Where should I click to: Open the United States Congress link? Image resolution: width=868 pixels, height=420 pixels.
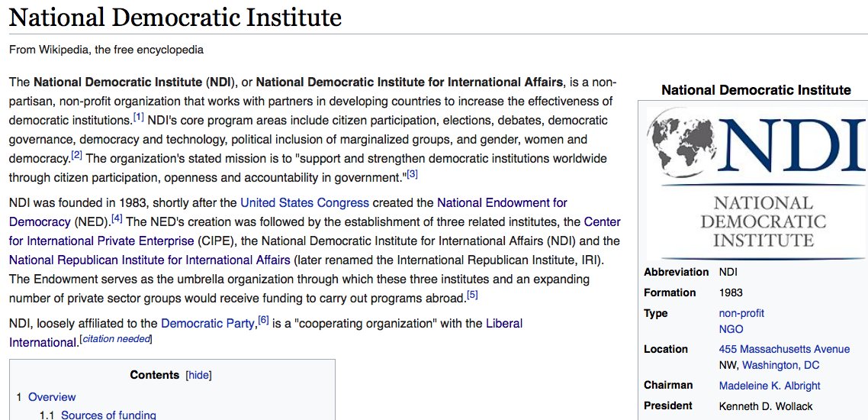304,202
